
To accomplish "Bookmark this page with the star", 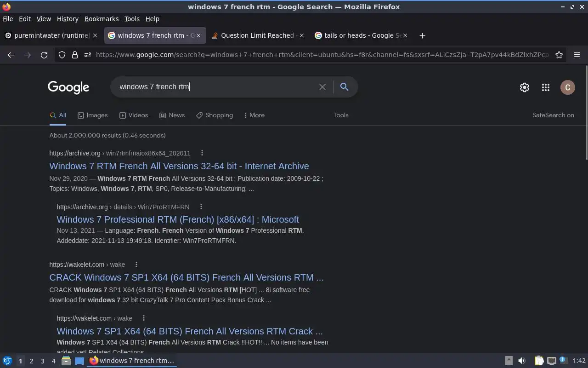I will pos(559,55).
